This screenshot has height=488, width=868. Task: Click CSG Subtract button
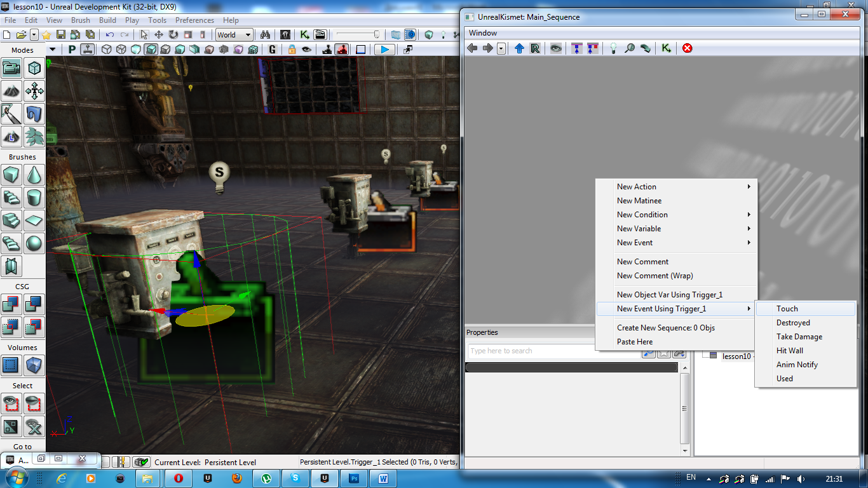[34, 304]
